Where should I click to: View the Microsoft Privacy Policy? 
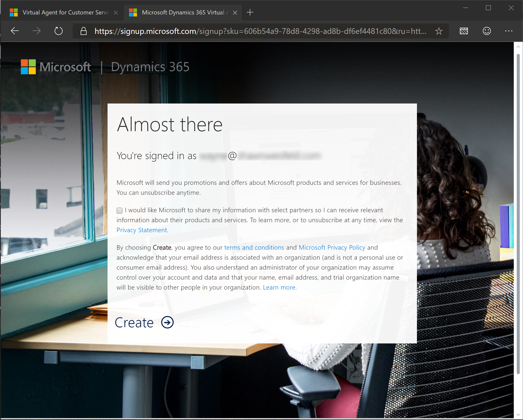332,247
